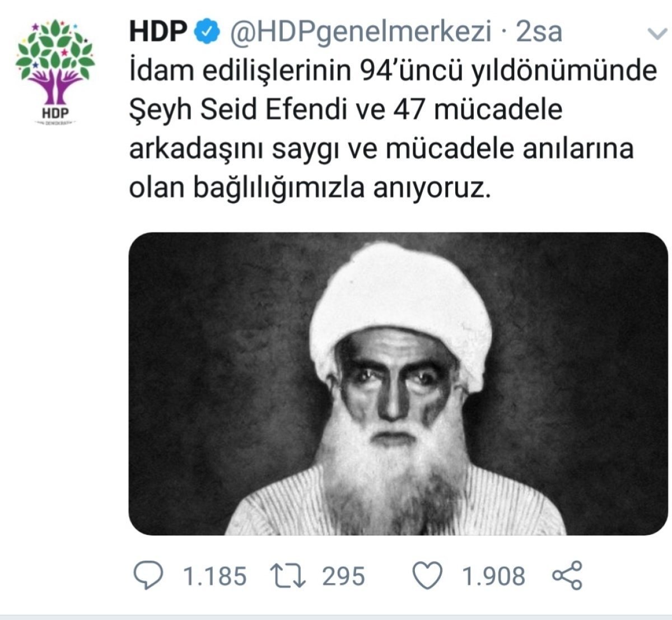The image size is (672, 620).
Task: View the 2sa tweet timestamp
Action: click(539, 32)
